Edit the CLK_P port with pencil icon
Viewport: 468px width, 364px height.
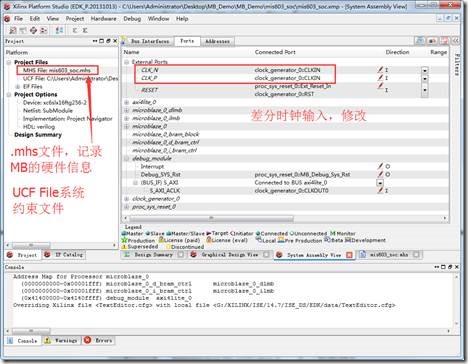tap(380, 78)
